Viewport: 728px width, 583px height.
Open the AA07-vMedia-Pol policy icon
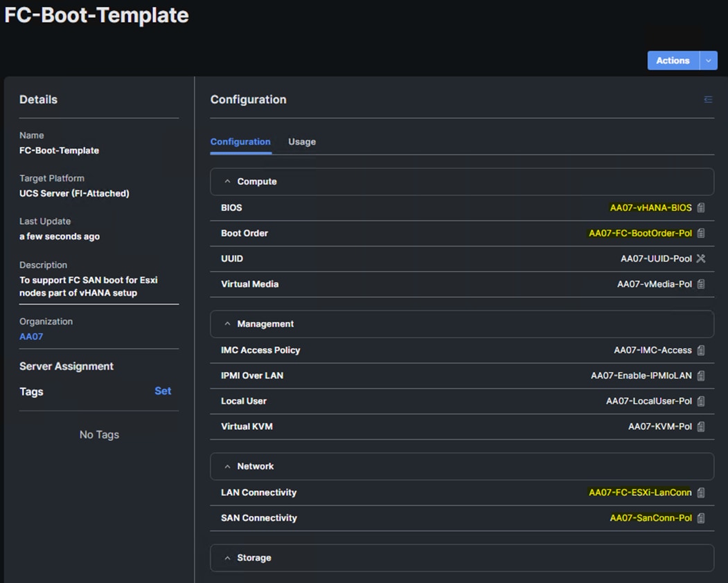701,284
